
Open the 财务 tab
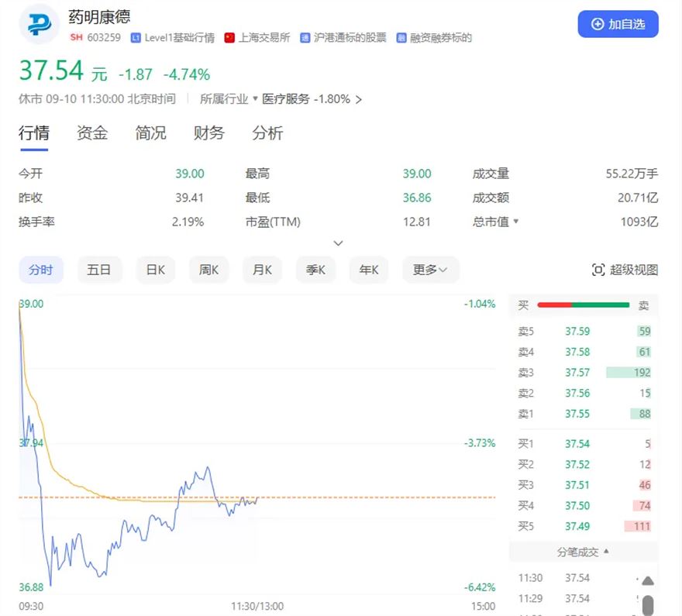click(208, 133)
